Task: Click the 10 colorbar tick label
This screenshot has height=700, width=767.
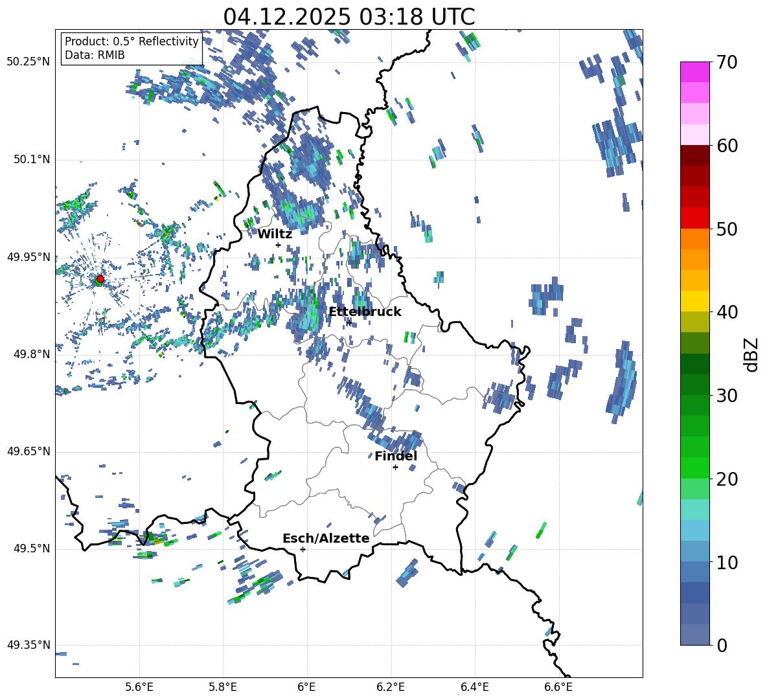Action: (x=727, y=562)
